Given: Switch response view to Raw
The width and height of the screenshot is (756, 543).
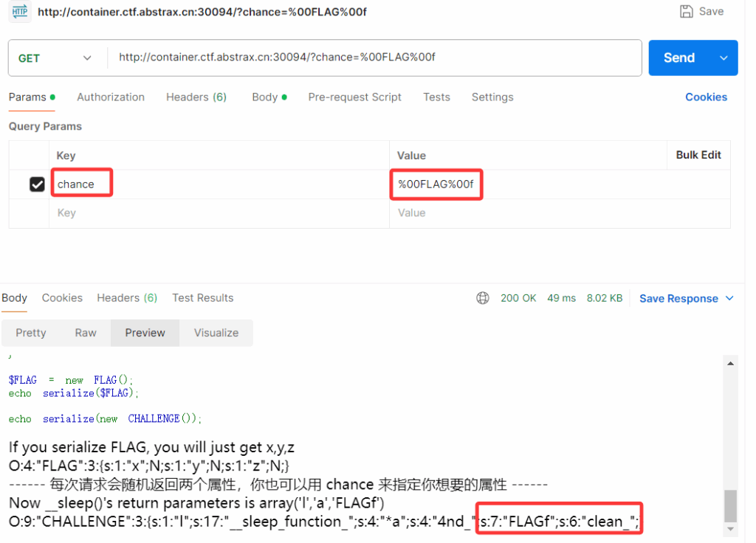Looking at the screenshot, I should pos(86,333).
